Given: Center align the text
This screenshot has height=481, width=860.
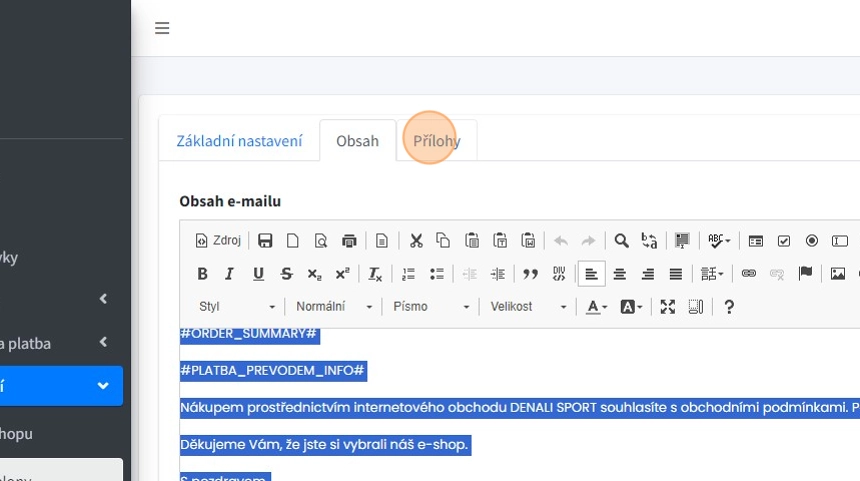Looking at the screenshot, I should 620,274.
